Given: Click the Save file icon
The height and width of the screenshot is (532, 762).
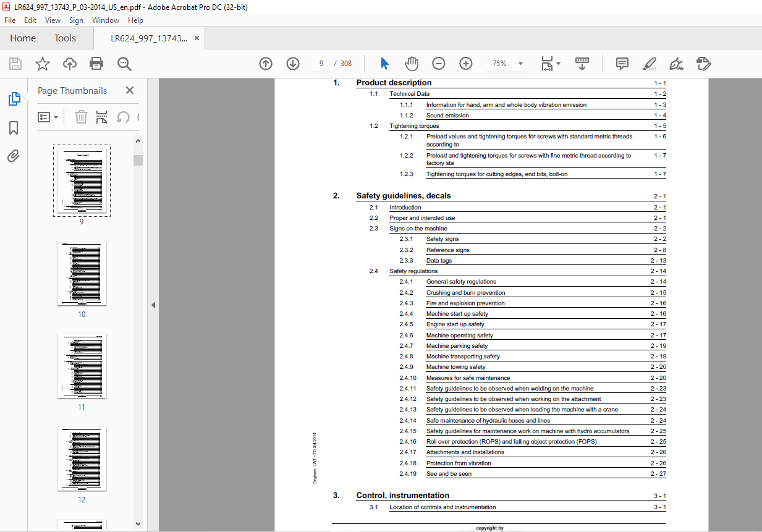Looking at the screenshot, I should coord(15,64).
